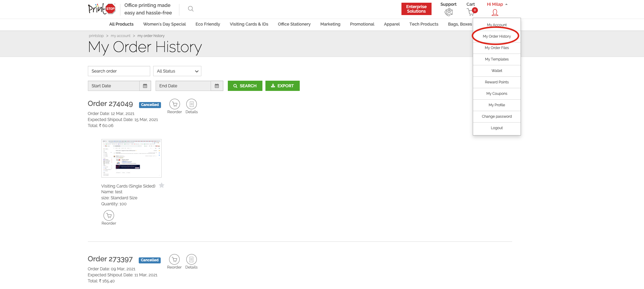644x289 pixels.
Task: Favorite star for Visiting Cards item
Action: pyautogui.click(x=162, y=185)
